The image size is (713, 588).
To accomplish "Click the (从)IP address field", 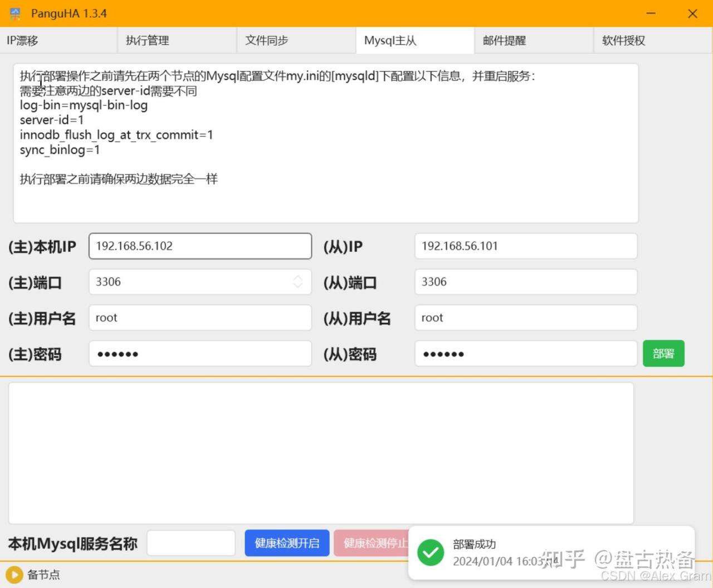I will click(x=525, y=246).
